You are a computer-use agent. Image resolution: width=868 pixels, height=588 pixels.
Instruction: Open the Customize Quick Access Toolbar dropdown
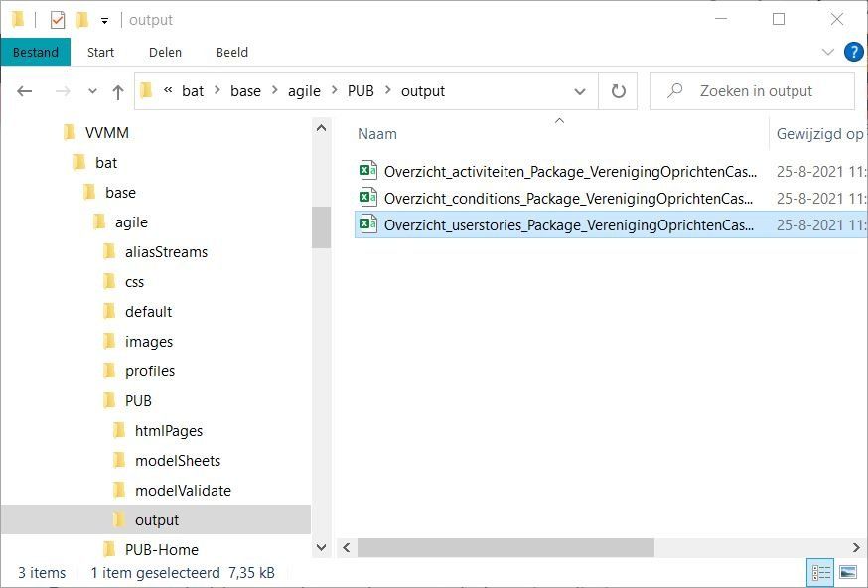104,21
